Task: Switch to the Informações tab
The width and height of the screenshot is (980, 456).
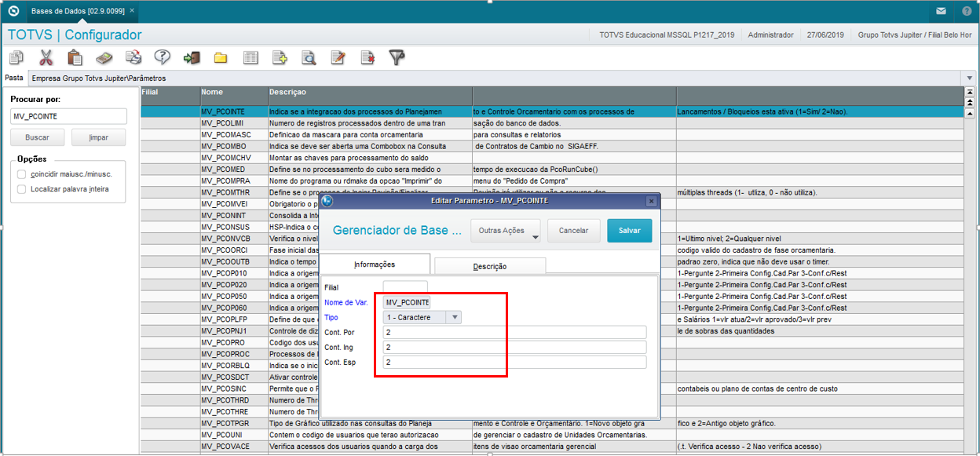Action: 375,264
